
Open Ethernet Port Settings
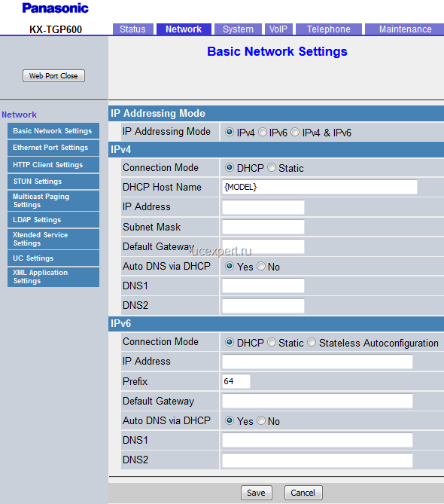click(53, 148)
